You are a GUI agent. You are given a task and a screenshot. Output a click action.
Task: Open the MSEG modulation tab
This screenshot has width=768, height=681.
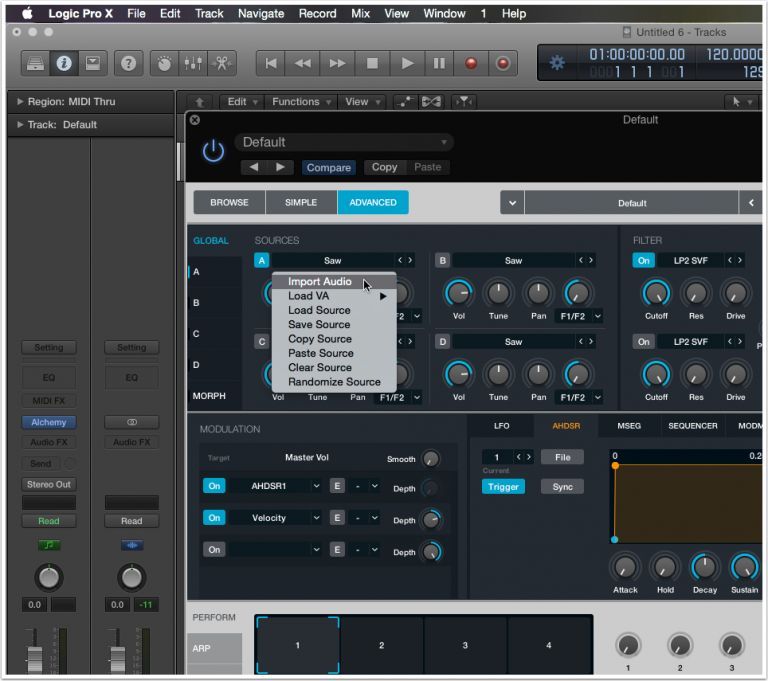coord(629,426)
